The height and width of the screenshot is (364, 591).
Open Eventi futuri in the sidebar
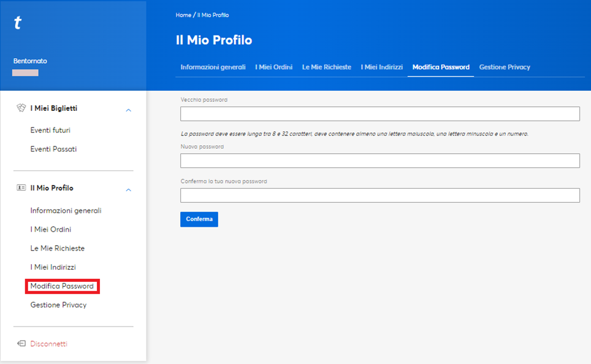[55, 131]
